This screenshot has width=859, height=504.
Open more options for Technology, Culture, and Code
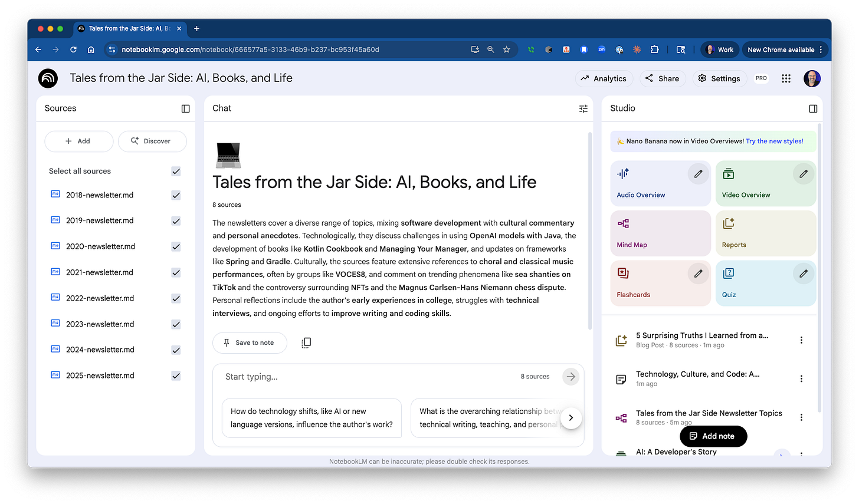801,379
